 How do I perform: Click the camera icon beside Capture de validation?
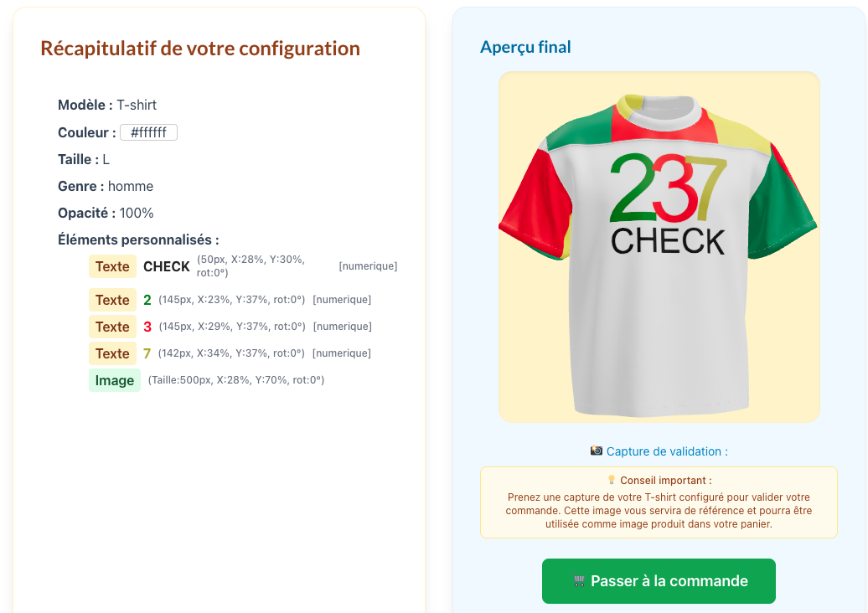[x=597, y=451]
